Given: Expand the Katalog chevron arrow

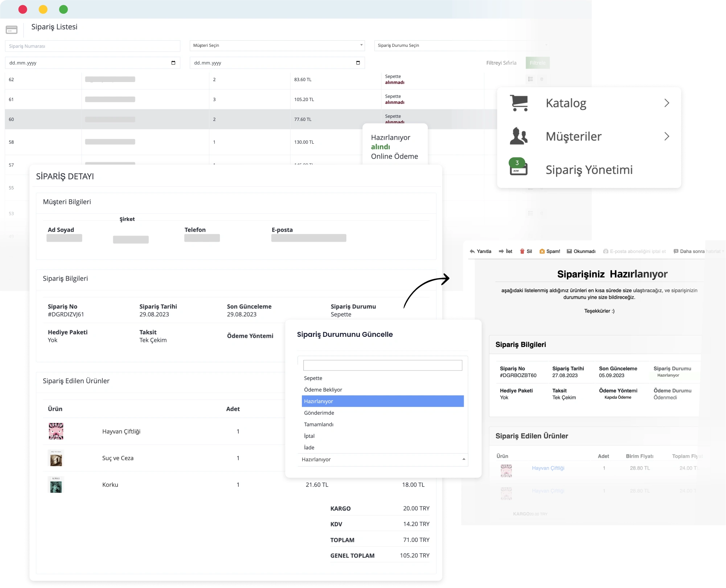Looking at the screenshot, I should pyautogui.click(x=666, y=103).
